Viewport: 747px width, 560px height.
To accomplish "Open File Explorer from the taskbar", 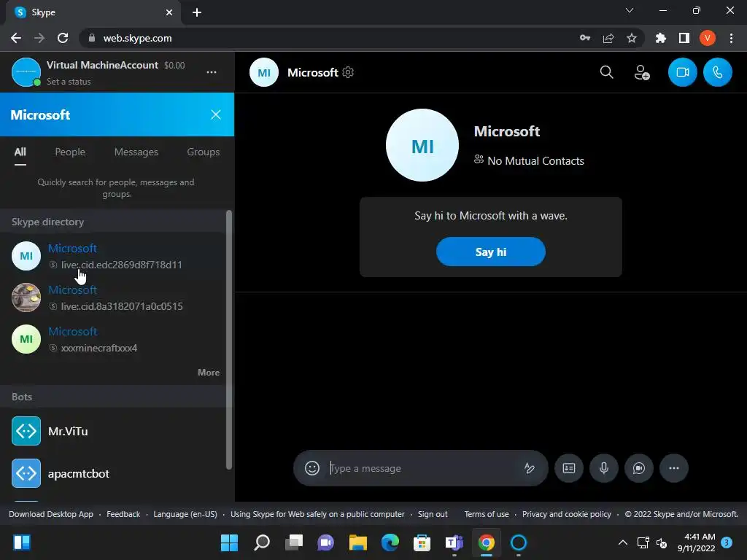I will coord(357,542).
